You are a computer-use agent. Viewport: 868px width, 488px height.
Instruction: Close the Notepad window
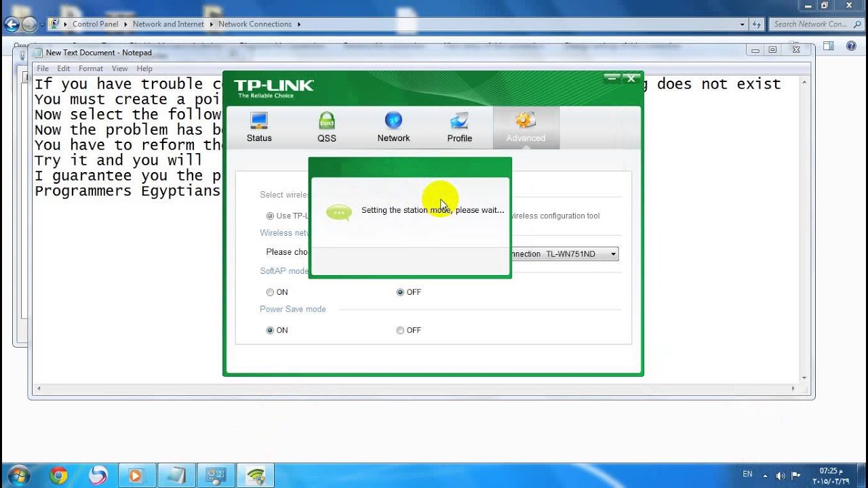797,50
